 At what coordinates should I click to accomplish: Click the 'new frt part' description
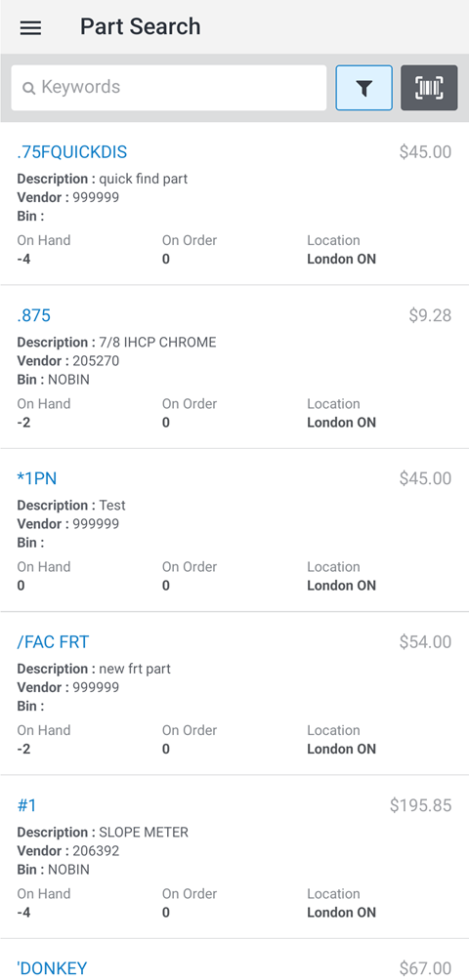tap(135, 670)
